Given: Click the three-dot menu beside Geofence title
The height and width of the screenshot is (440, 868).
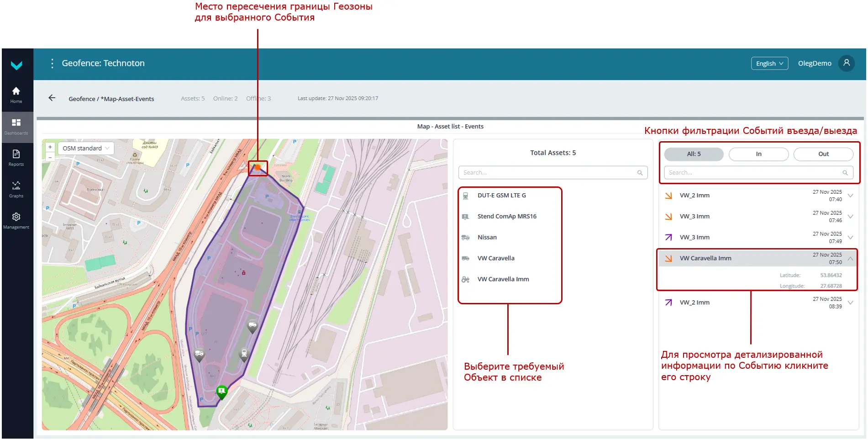Looking at the screenshot, I should pos(52,63).
